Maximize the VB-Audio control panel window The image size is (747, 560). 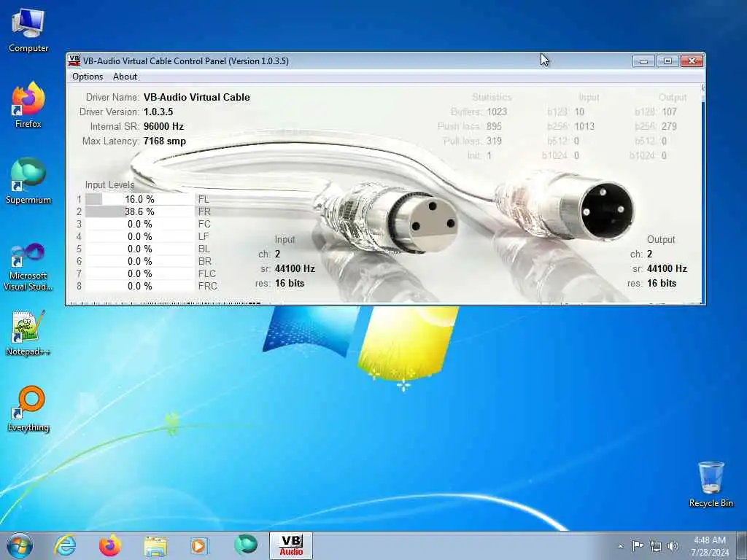click(x=667, y=61)
